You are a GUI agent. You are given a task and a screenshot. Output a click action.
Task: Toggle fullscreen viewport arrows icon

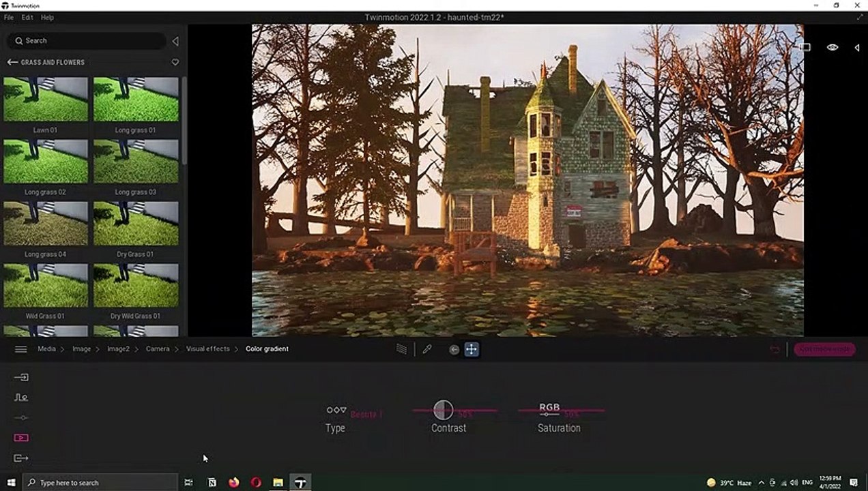pos(859,17)
